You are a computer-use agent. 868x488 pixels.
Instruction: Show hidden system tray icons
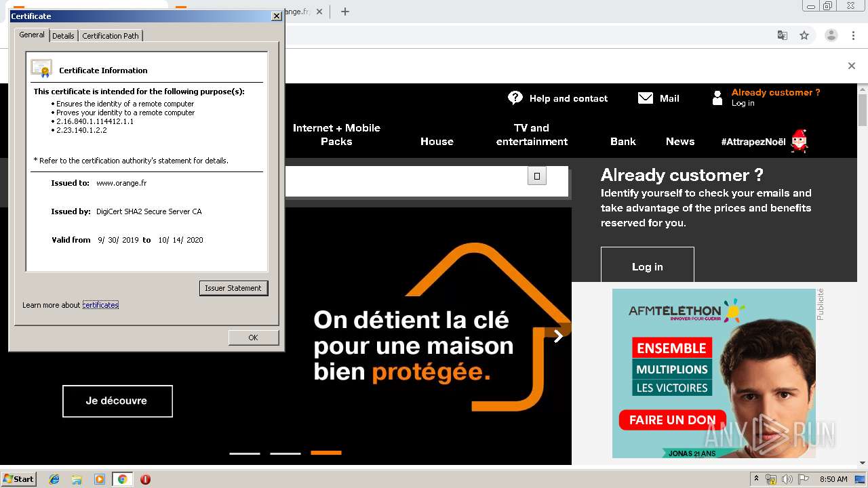[756, 479]
